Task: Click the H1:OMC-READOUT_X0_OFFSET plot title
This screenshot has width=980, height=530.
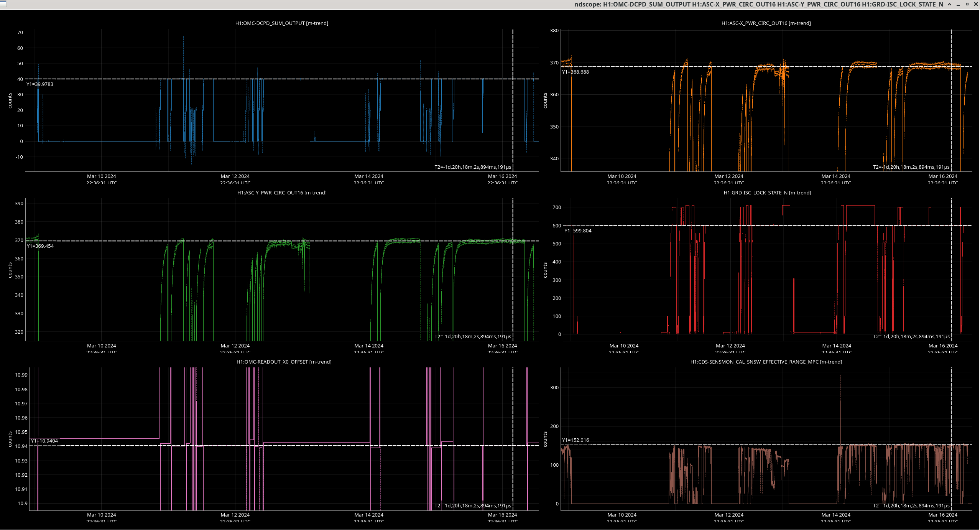Action: (x=284, y=362)
